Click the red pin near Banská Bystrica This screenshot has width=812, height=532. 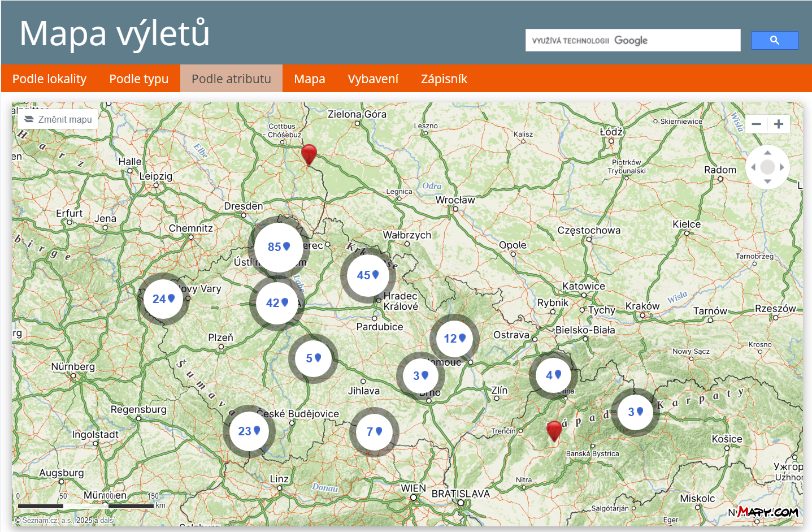click(554, 431)
